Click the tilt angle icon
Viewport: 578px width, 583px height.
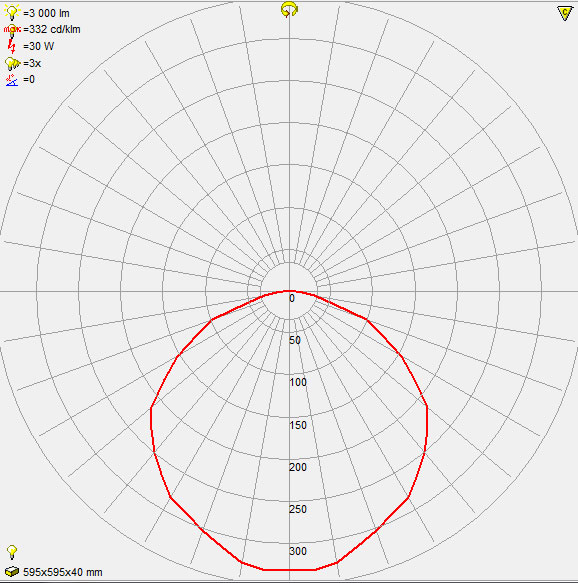tap(12, 80)
